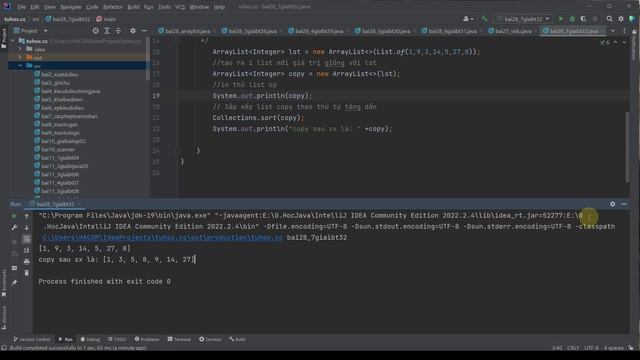Go to previous highlighted problem with the up chevron
The width and height of the screenshot is (640, 360).
(615, 42)
